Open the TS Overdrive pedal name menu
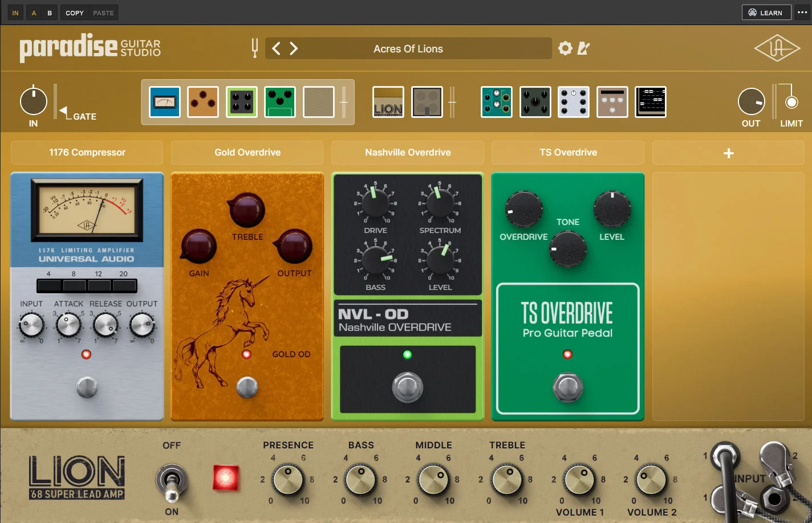 (568, 152)
